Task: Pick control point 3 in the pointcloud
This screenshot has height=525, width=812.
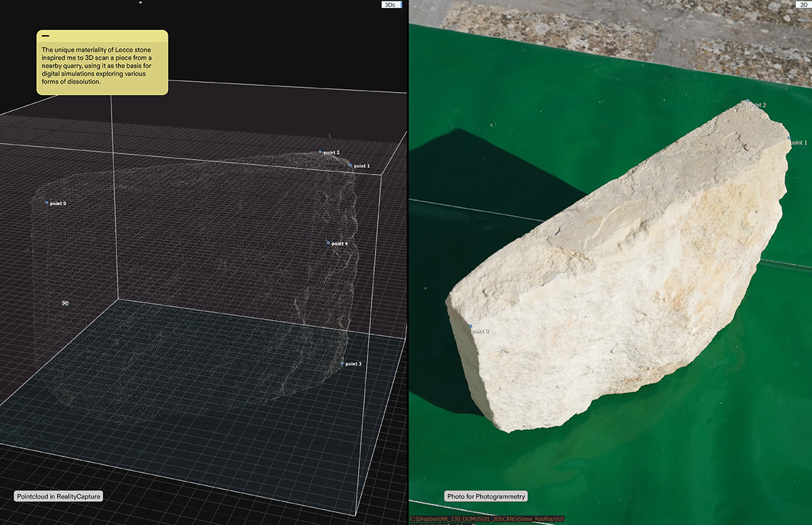Action: pos(342,363)
